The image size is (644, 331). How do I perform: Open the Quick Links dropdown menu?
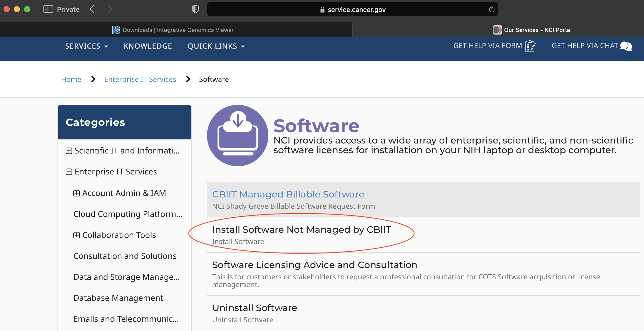[216, 46]
